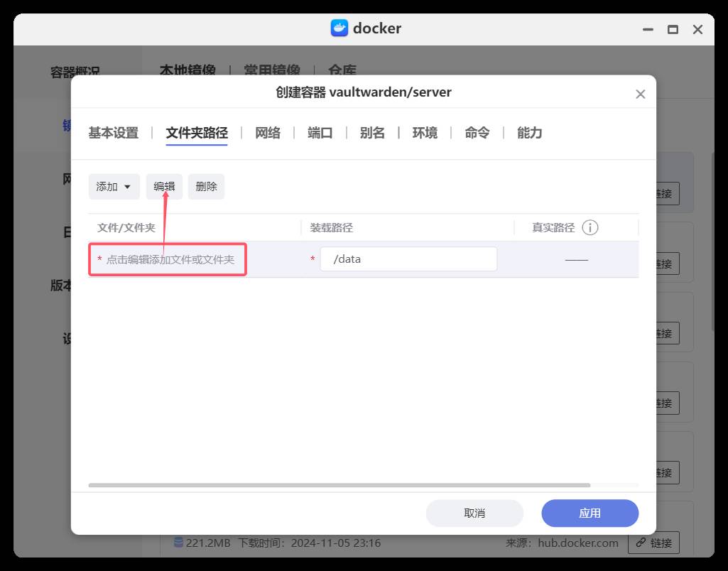Screen dimensions: 728x571
Task: Click the 取消 button
Action: (474, 513)
